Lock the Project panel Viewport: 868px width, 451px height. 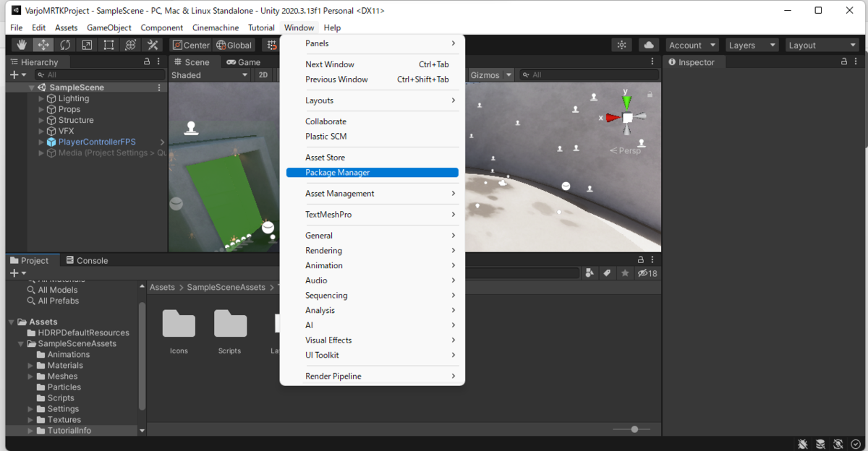click(640, 260)
